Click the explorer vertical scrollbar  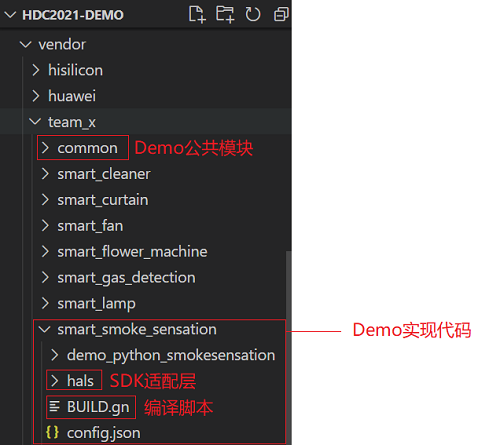coord(289,347)
